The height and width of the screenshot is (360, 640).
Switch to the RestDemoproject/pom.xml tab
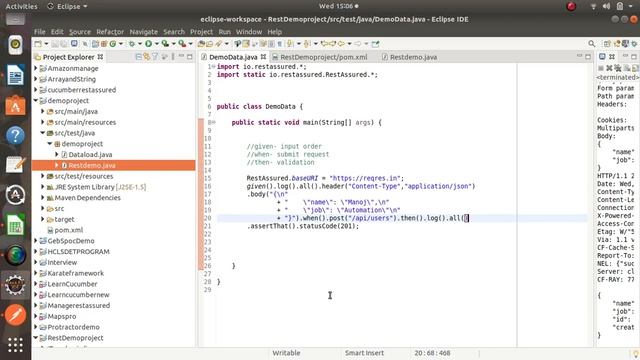323,57
